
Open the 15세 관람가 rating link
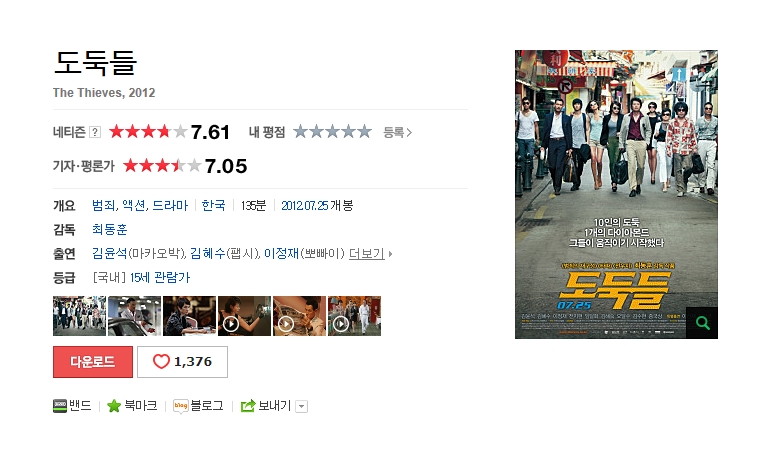pyautogui.click(x=160, y=278)
